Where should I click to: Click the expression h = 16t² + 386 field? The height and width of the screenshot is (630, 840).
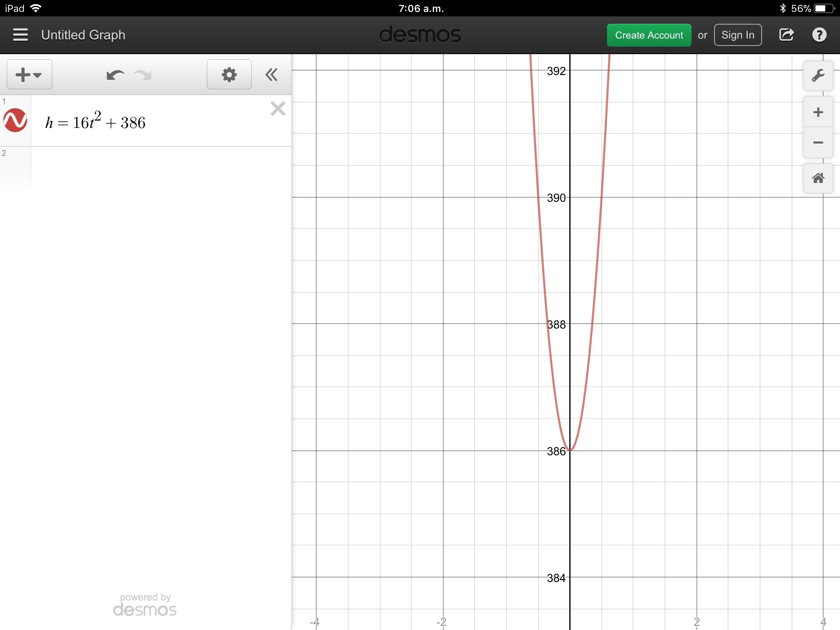click(x=96, y=122)
